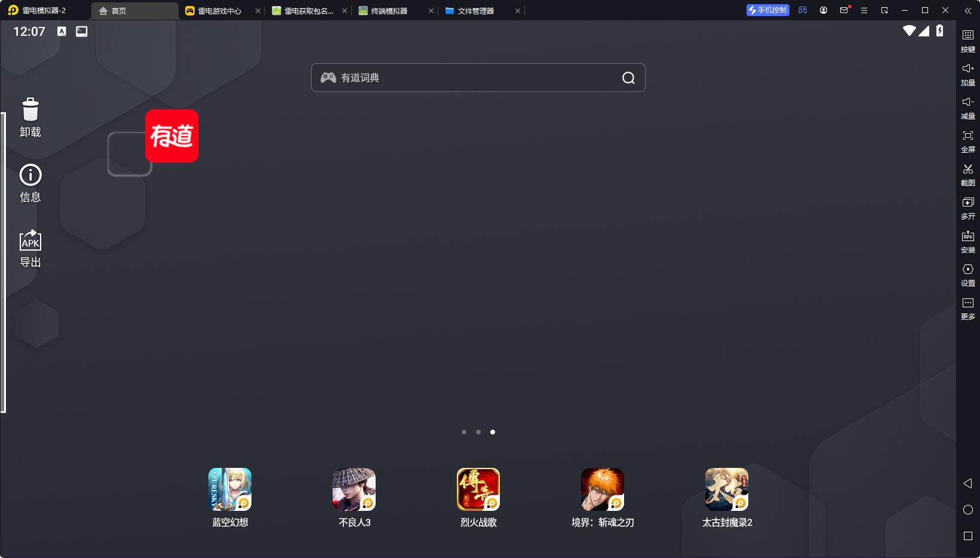Tap the Android recents square button

point(968,536)
